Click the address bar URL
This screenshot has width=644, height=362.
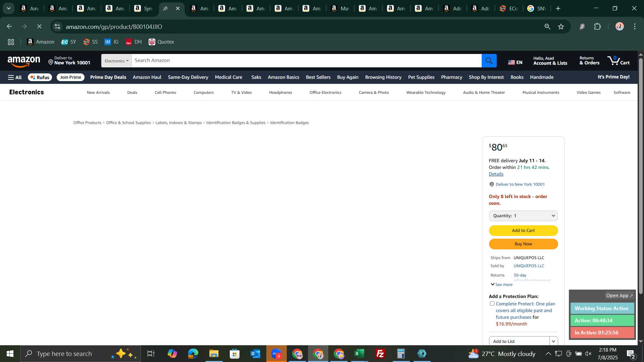[114, 26]
